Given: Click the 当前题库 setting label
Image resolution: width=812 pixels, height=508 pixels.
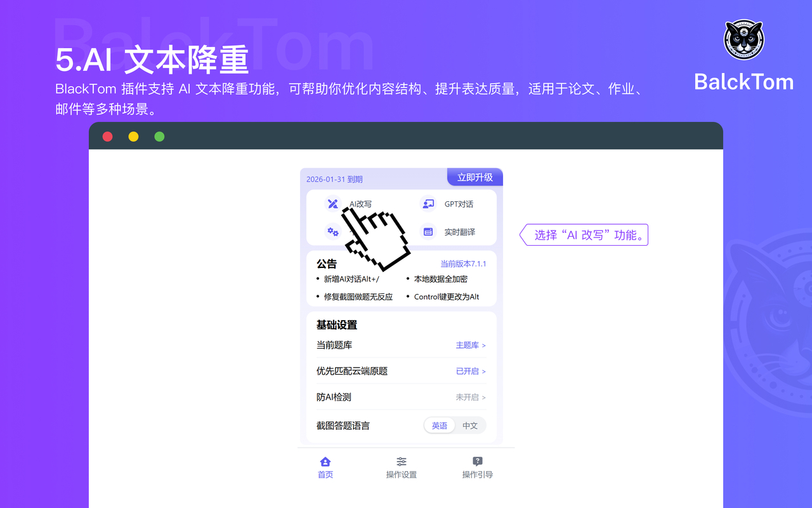Looking at the screenshot, I should 334,345.
